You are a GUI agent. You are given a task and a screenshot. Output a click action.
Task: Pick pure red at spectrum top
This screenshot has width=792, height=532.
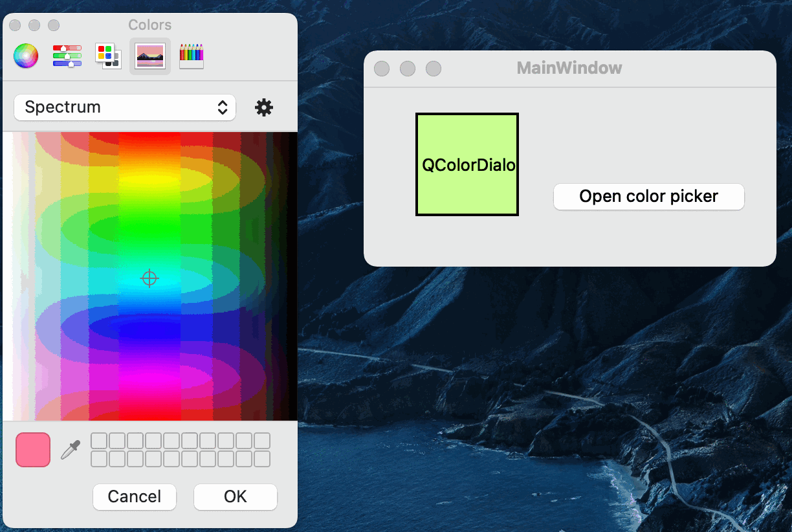(x=149, y=137)
